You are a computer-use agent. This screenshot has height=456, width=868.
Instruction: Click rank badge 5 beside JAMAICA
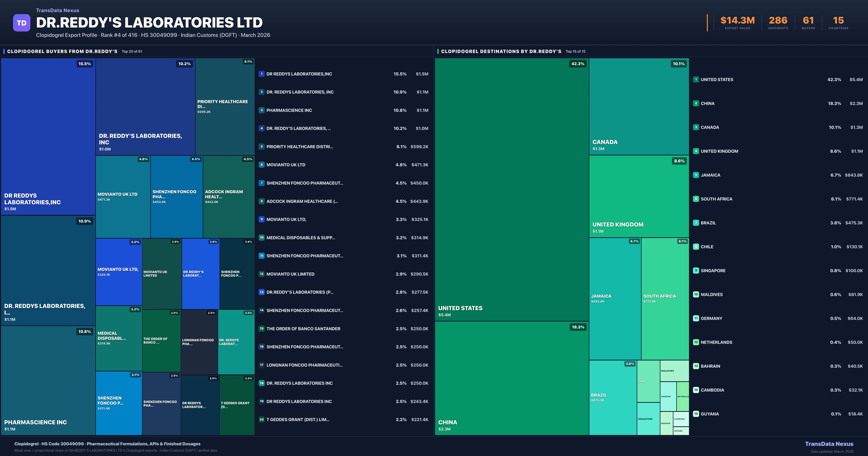pos(696,175)
